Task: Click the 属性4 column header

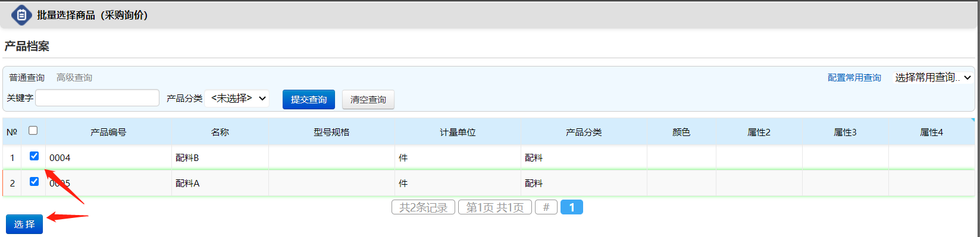Action: 932,132
